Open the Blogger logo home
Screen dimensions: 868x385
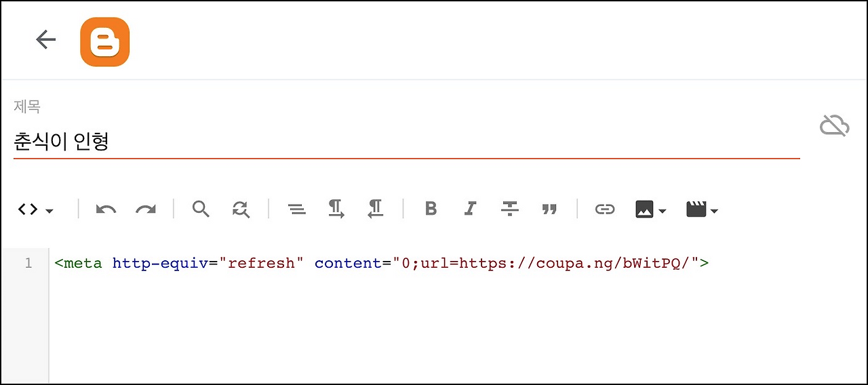[104, 42]
